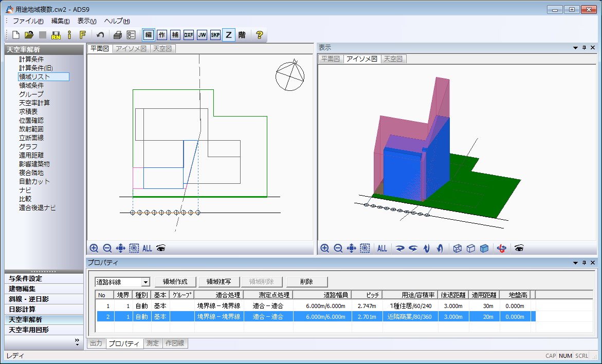Viewport: 602px width, 364px height.
Task: Tilt the isometric model downward
Action: click(x=427, y=248)
